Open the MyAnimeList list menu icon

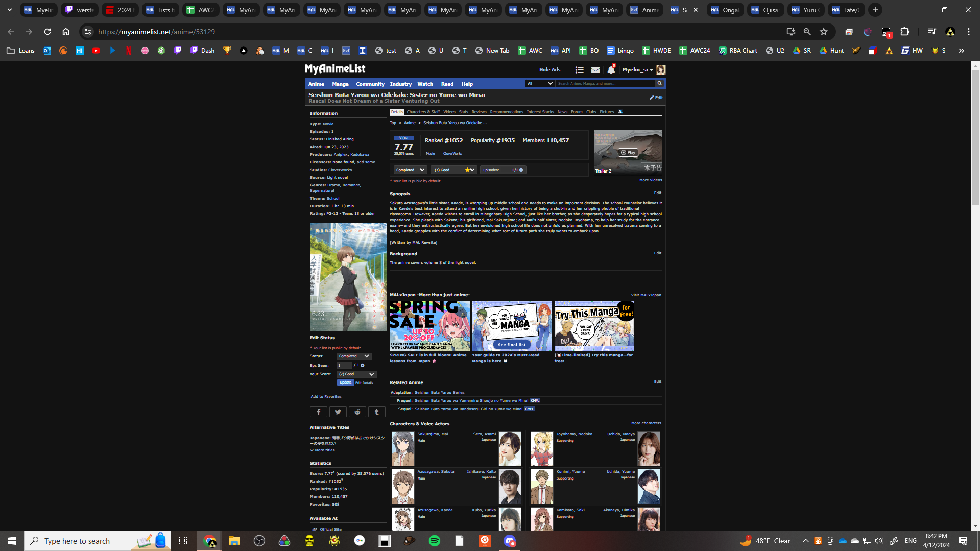579,70
